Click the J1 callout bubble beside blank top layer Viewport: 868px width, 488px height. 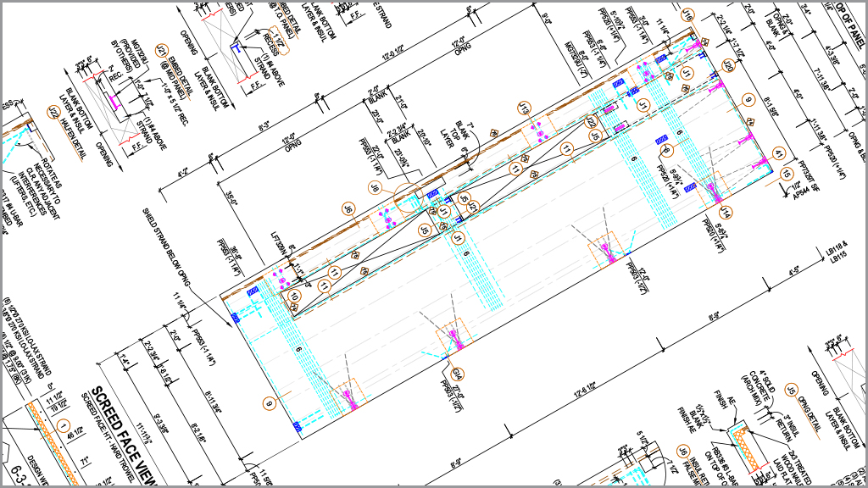tap(444, 211)
